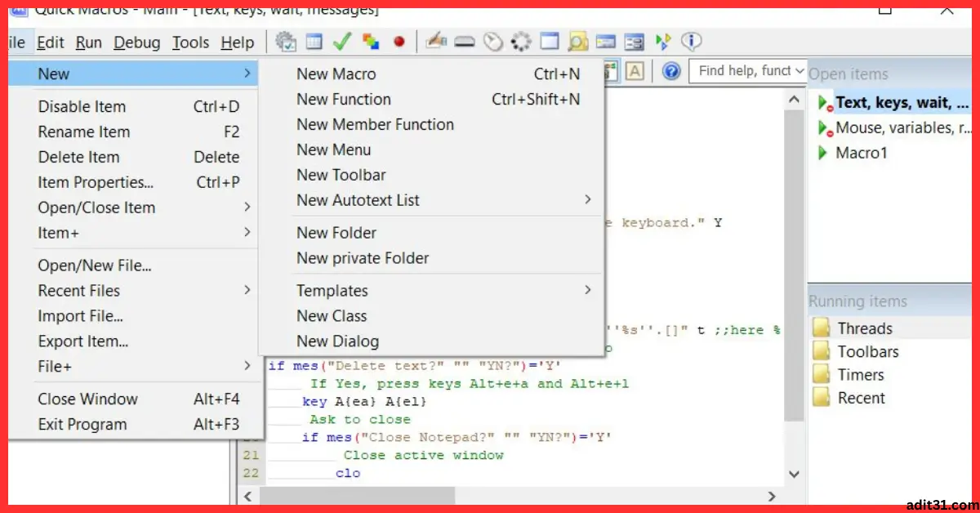Click the blue question mark help icon
Viewport: 980px width, 513px height.
671,71
